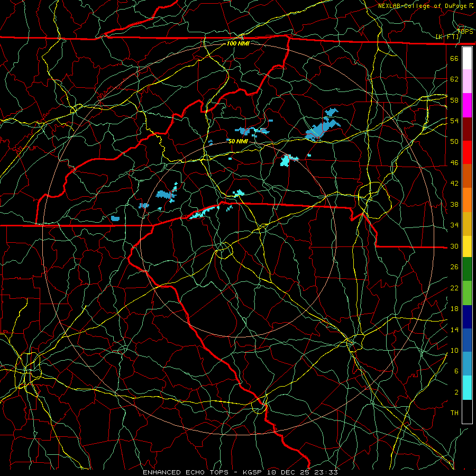Click the TOPS legend title
The width and height of the screenshot is (476, 476).
coord(465,32)
